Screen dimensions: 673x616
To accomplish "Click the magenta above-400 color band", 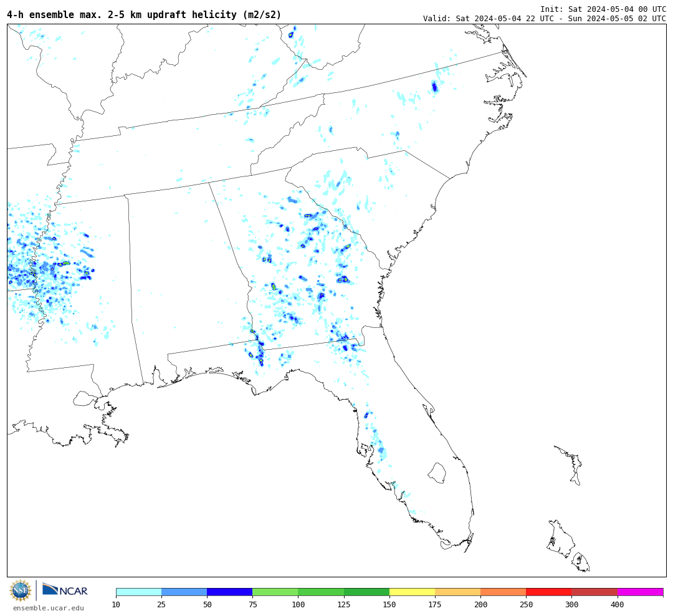I will [640, 592].
